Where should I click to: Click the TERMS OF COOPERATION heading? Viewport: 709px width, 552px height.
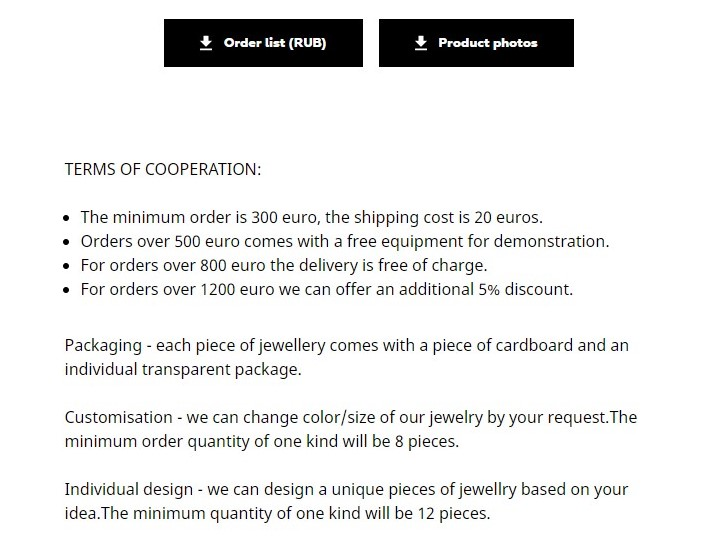pyautogui.click(x=162, y=169)
